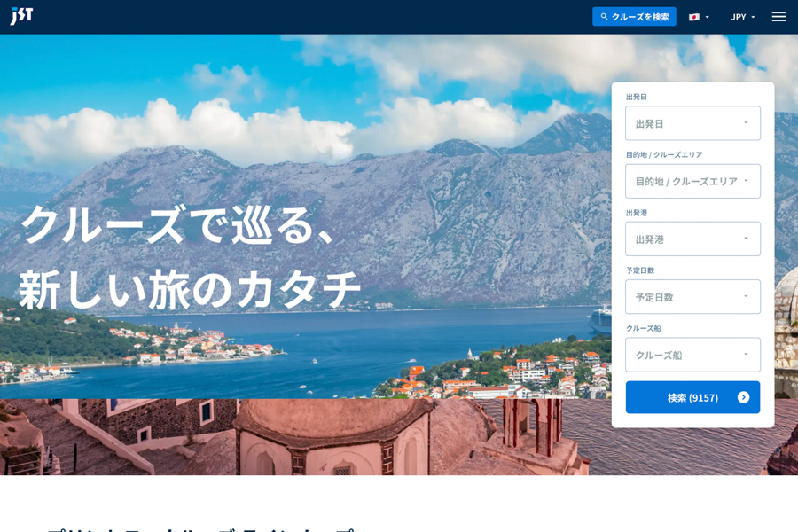
Task: Click the small caret next to JPY
Action: click(x=754, y=17)
